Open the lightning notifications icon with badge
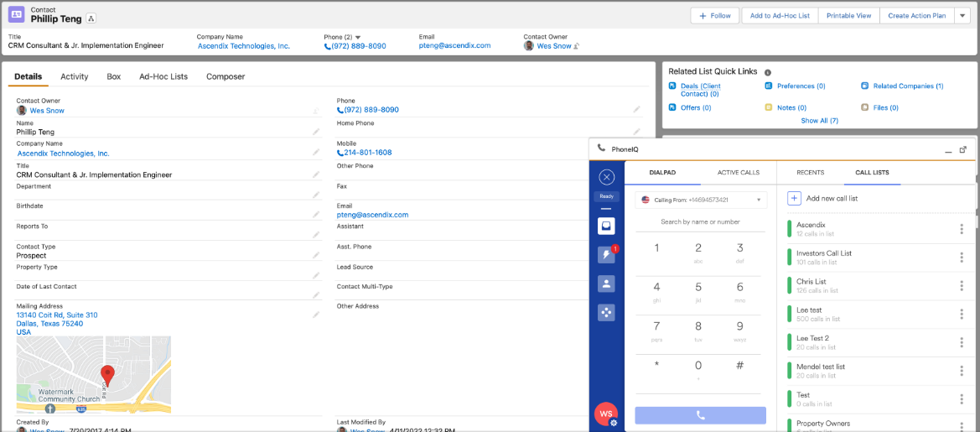The height and width of the screenshot is (432, 980). tap(606, 255)
